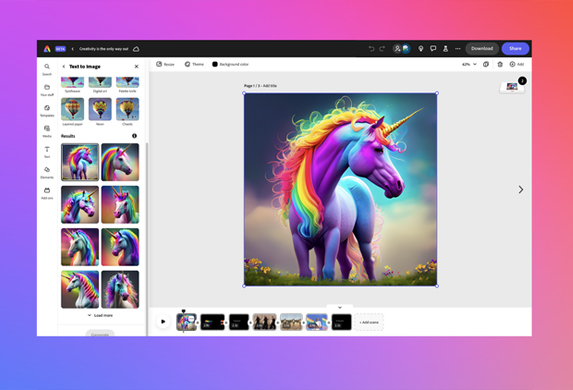Delete page with the trash icon

pos(500,64)
